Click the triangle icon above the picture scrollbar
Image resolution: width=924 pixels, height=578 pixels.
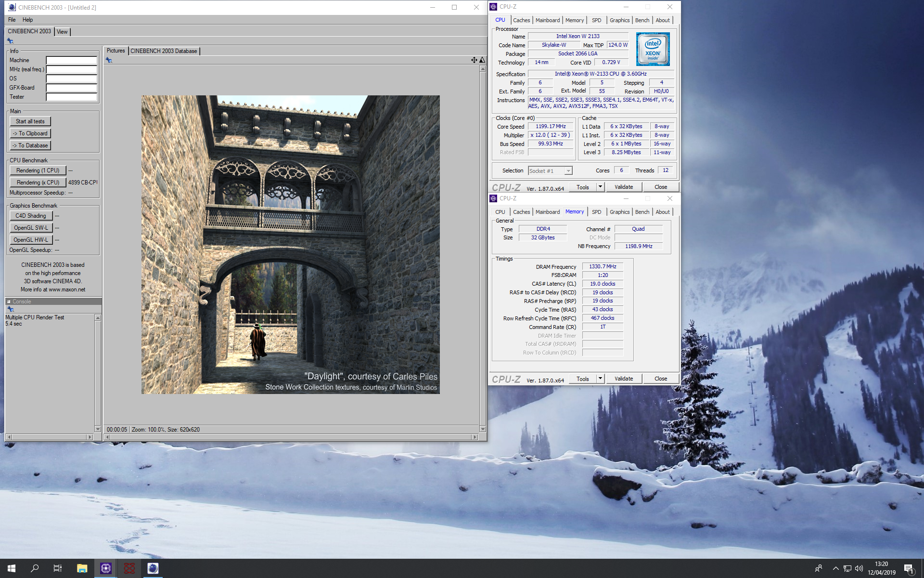(482, 60)
